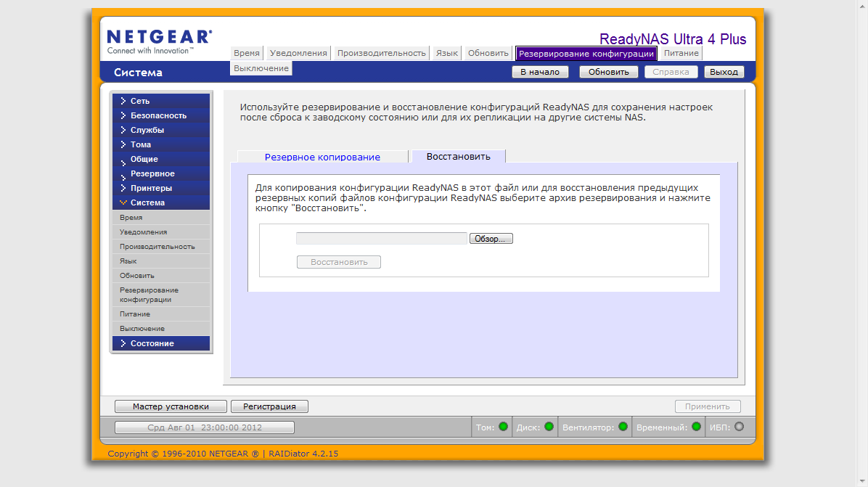Expand the Общие sidebar section
This screenshot has width=868, height=487.
[161, 159]
